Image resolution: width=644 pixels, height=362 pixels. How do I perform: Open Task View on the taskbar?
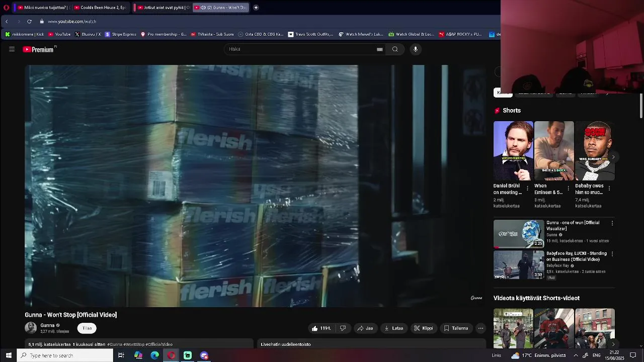121,355
